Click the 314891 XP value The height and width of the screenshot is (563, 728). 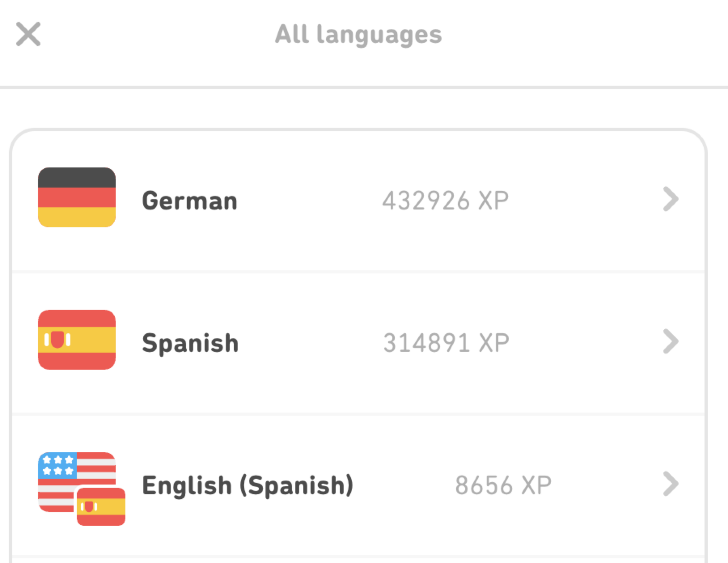point(446,343)
